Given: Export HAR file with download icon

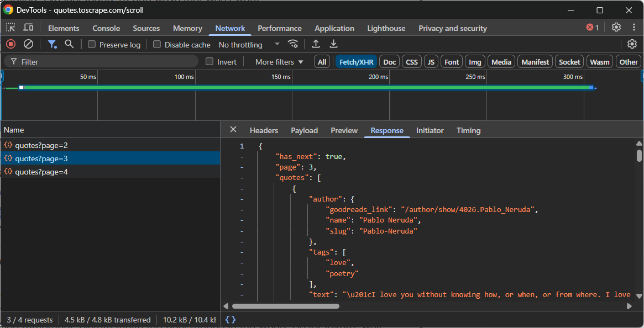Looking at the screenshot, I should coord(334,44).
